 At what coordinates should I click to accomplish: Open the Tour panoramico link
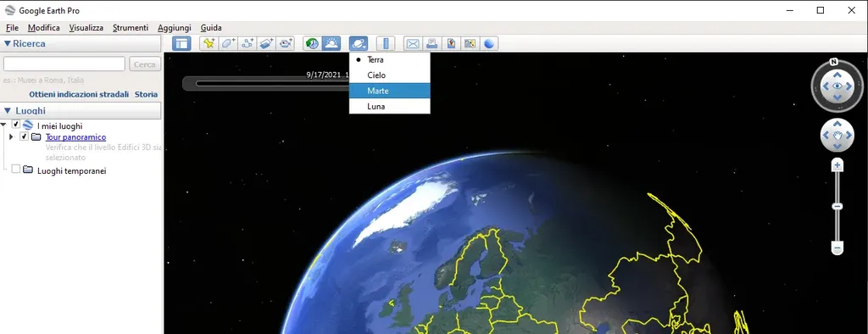pyautogui.click(x=75, y=136)
